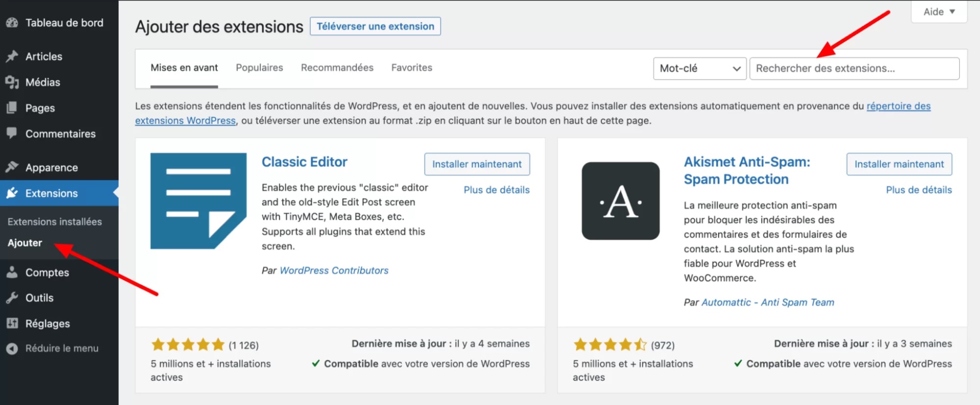Click the Classic Editor plugin thumbnail
This screenshot has width=980, height=405.
tap(199, 201)
